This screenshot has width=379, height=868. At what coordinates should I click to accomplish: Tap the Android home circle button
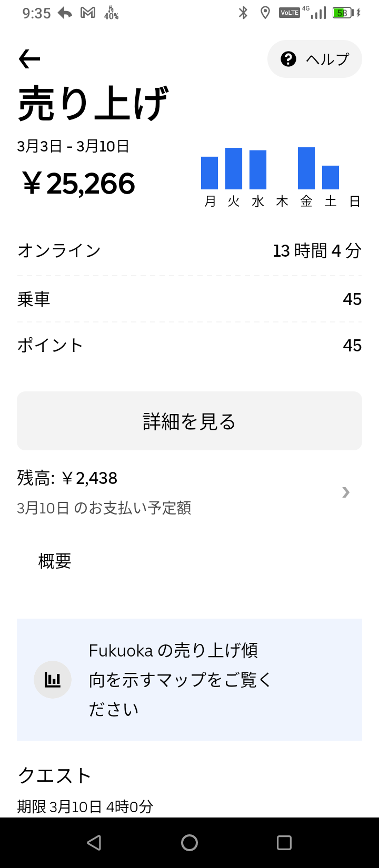coord(189,843)
